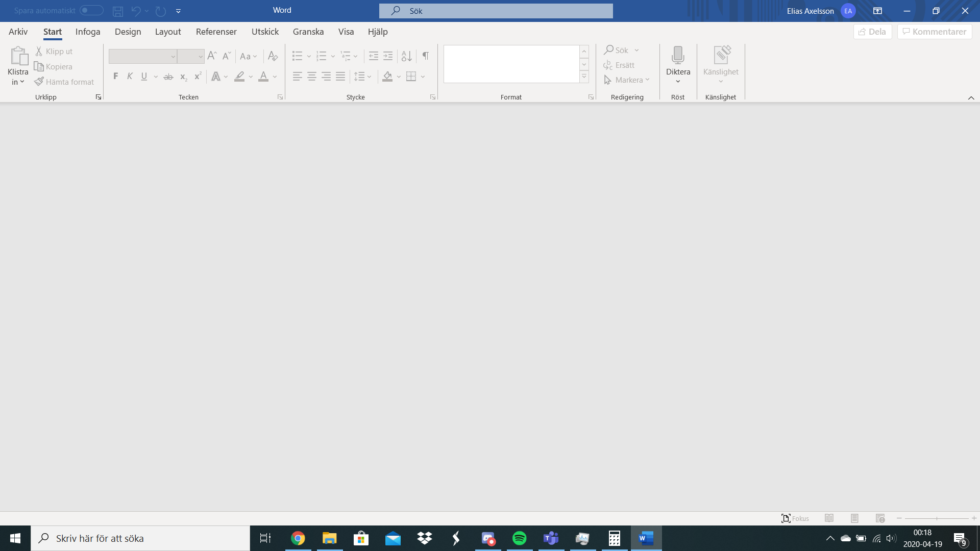The image size is (980, 551).
Task: Click the sort A-Z icon
Action: [406, 56]
